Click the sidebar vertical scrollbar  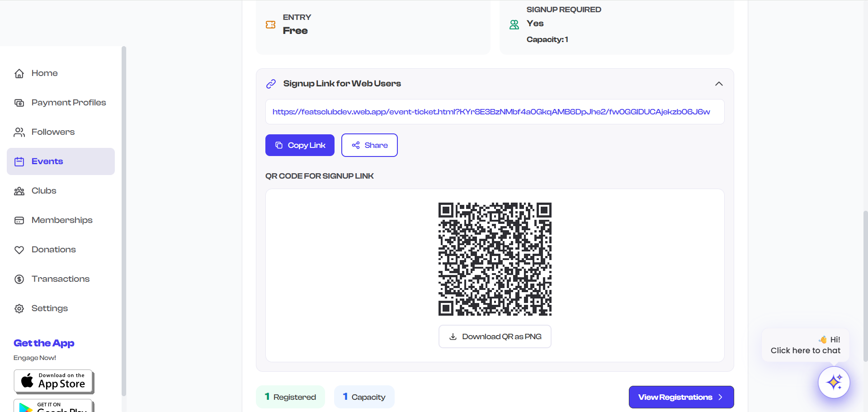tap(124, 222)
